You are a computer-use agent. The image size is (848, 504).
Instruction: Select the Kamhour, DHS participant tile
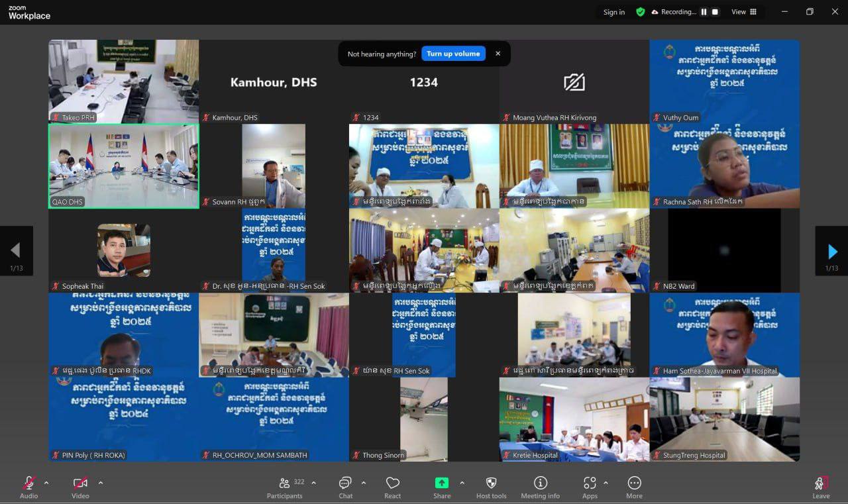274,81
